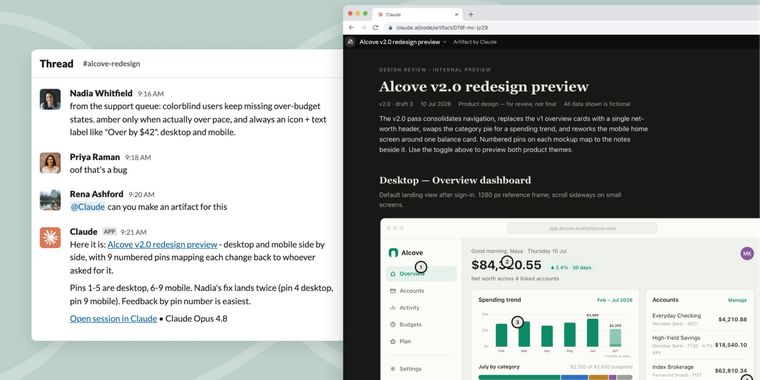Select the High-Yield Savings account row
The image size is (760, 380).
(699, 345)
